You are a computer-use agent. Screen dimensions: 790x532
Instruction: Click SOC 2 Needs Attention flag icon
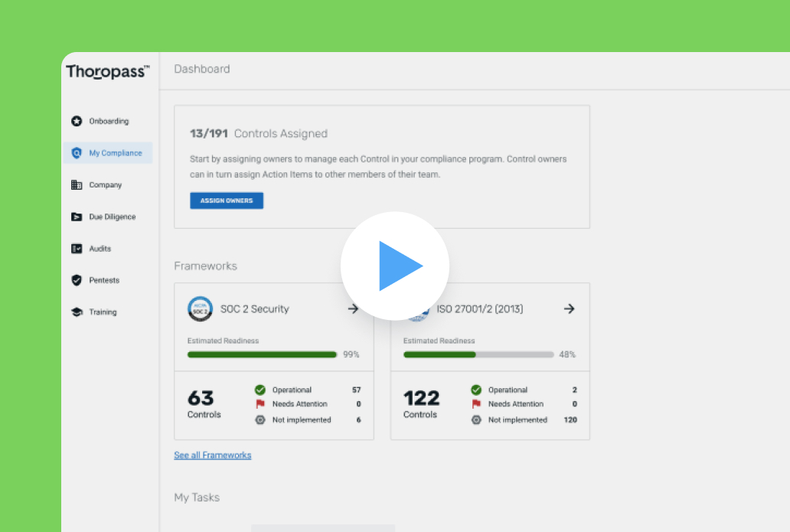[260, 404]
